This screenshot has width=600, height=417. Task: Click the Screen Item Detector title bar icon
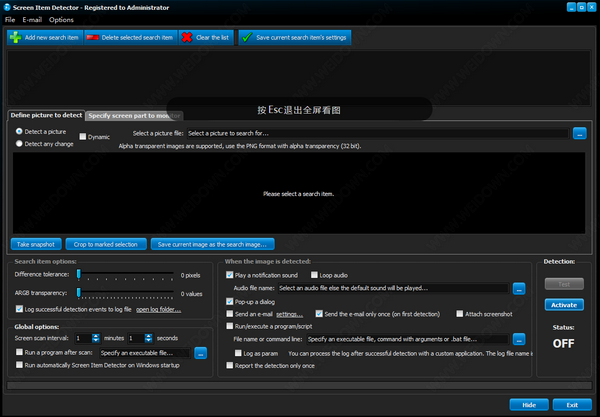tap(7, 7)
